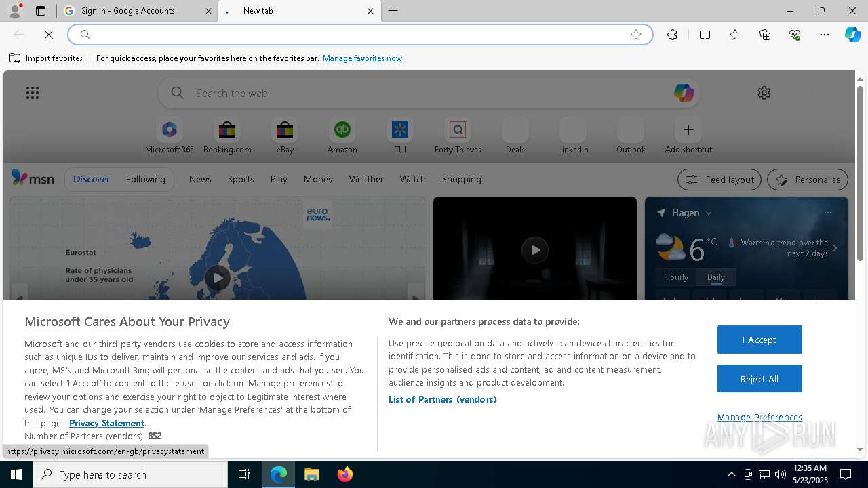Viewport: 868px width, 488px height.
Task: Open the Sports menu item
Action: [x=241, y=179]
